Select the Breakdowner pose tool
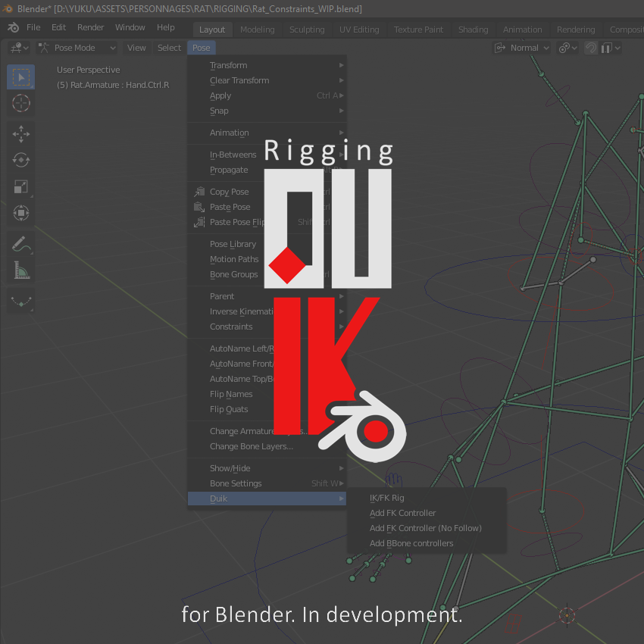The width and height of the screenshot is (644, 644). tap(20, 302)
